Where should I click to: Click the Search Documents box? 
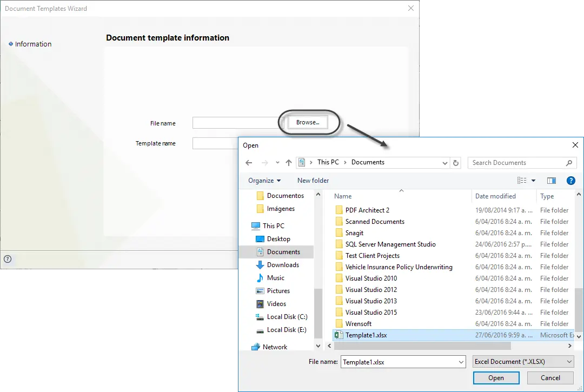tap(517, 163)
